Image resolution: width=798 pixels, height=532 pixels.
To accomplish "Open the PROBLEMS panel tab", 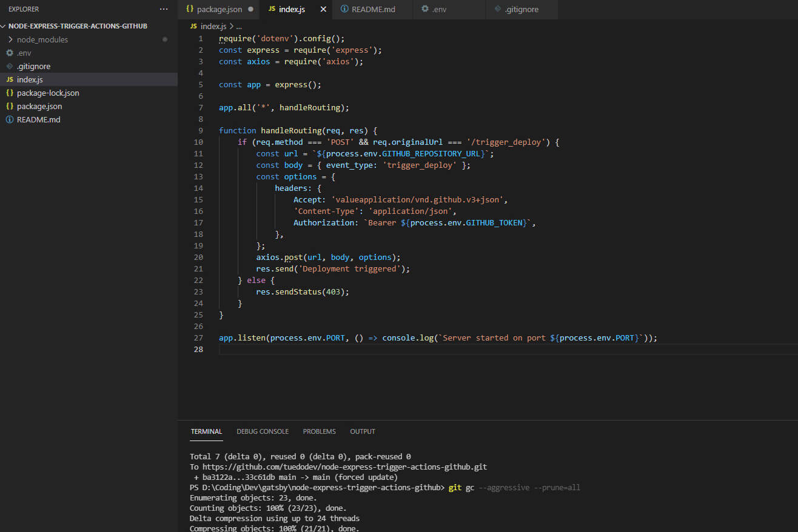I will click(x=320, y=431).
